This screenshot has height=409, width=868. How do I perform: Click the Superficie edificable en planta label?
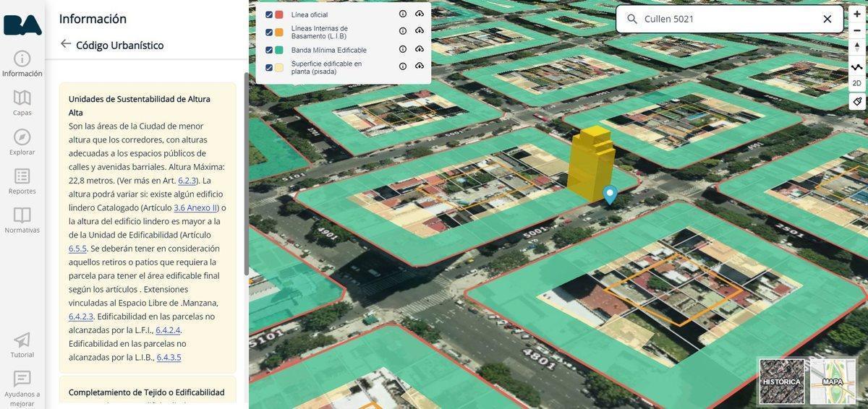(326, 67)
